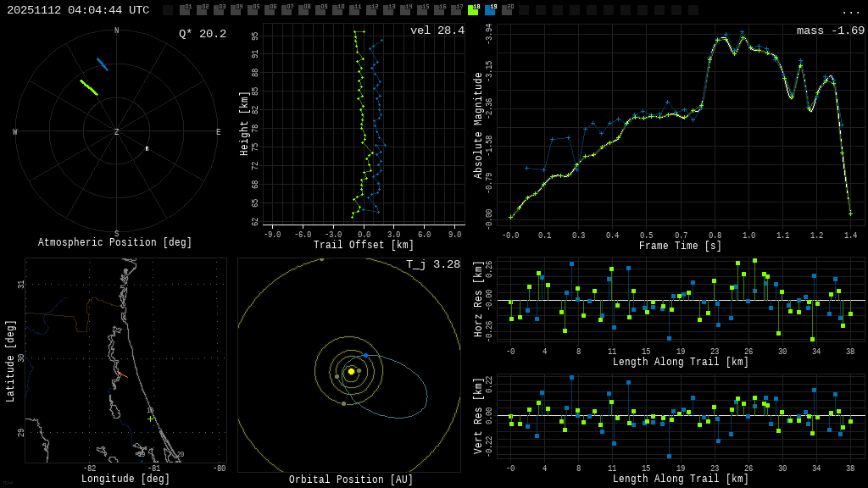Select the station 10 box in top bar
Image resolution: width=868 pixels, height=488 pixels.
tap(337, 10)
